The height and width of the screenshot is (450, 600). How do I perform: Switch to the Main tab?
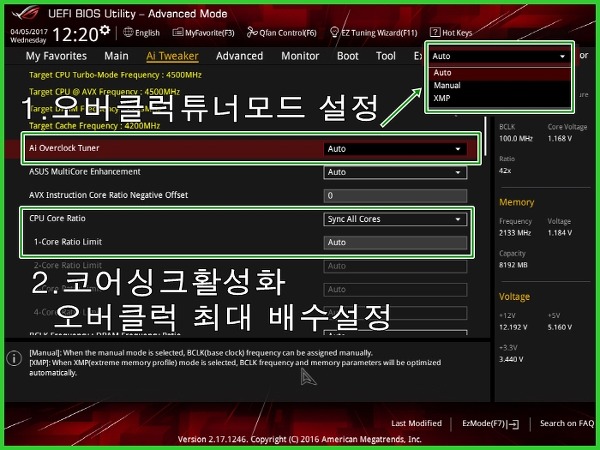point(116,56)
